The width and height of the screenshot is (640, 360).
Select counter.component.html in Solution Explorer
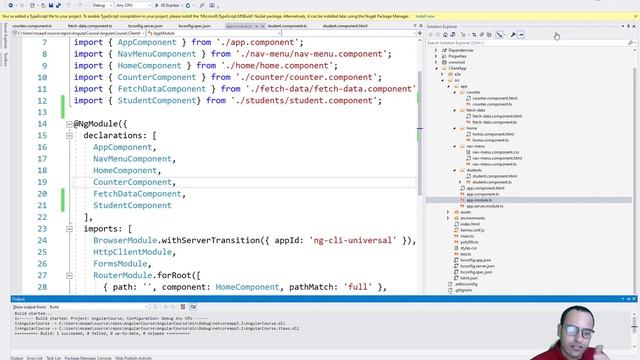(495, 98)
